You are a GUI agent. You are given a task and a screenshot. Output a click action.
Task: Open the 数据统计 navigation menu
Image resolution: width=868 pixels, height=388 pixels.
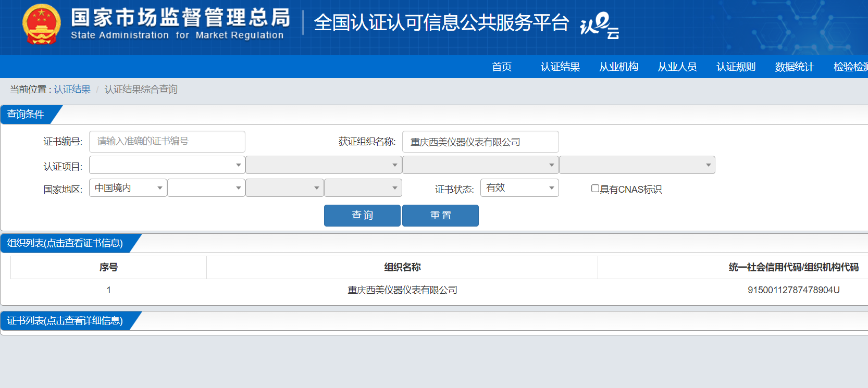[x=795, y=67]
